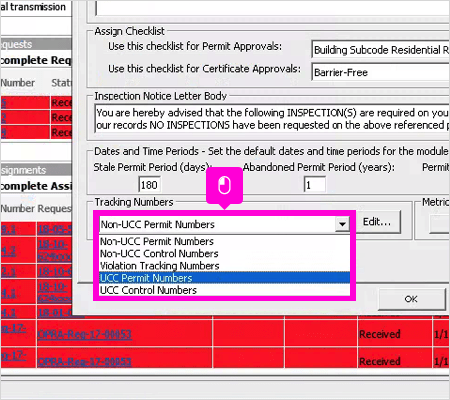Click the Stale Permit Period field
This screenshot has width=450, height=400.
(149, 185)
